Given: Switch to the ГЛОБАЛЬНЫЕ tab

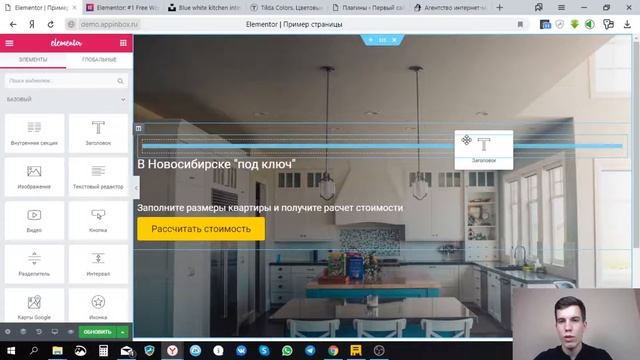Looking at the screenshot, I should click(99, 60).
